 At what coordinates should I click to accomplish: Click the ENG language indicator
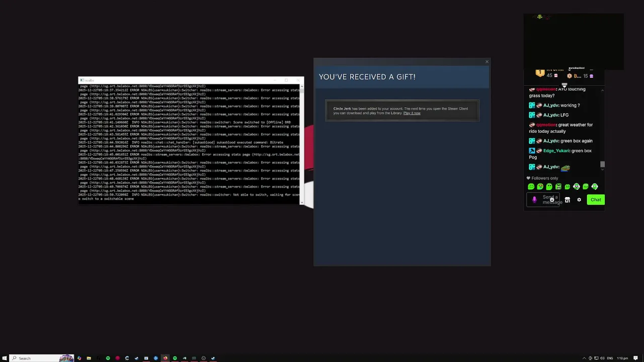pyautogui.click(x=610, y=358)
